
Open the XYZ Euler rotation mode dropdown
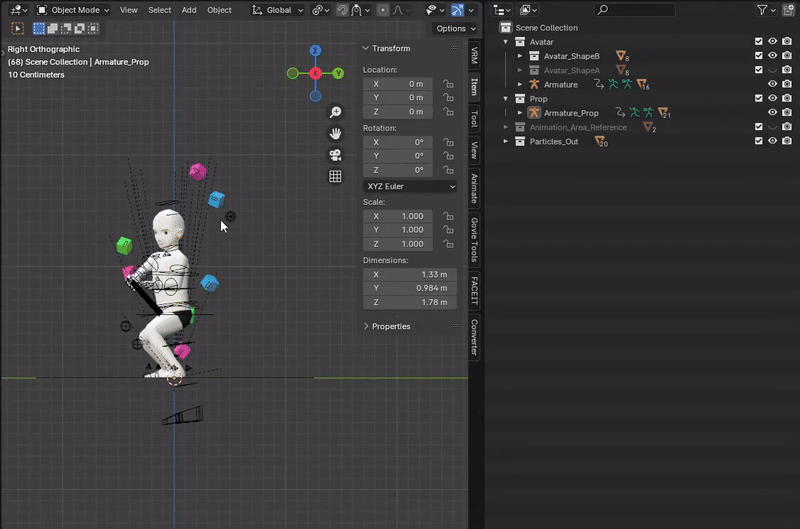point(410,187)
